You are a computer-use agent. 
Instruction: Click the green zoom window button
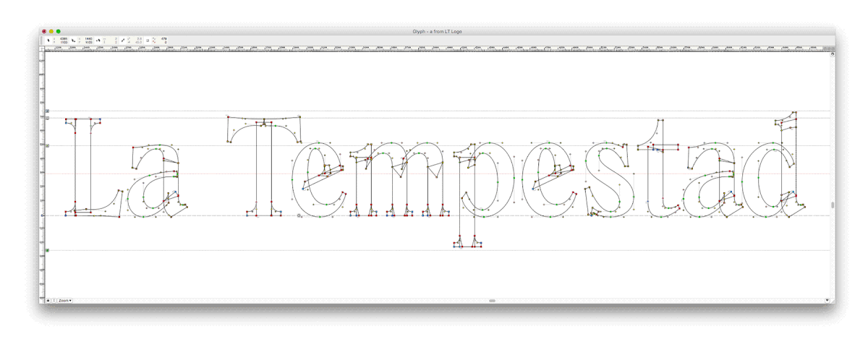point(59,32)
